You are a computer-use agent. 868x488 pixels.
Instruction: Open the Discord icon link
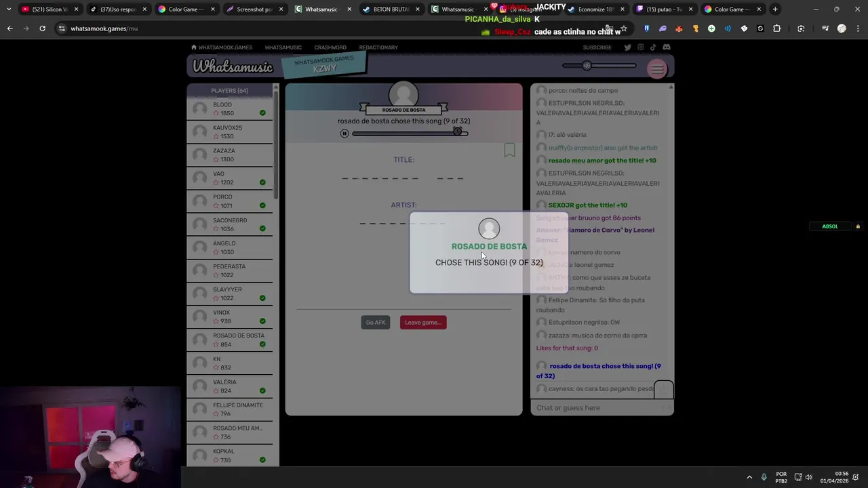(x=667, y=47)
